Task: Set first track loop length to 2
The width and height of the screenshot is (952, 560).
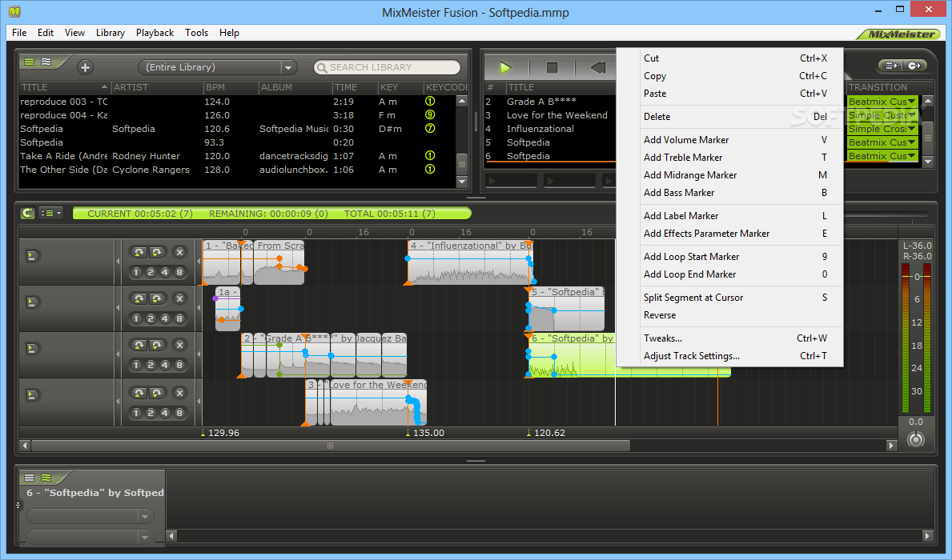Action: 151,273
